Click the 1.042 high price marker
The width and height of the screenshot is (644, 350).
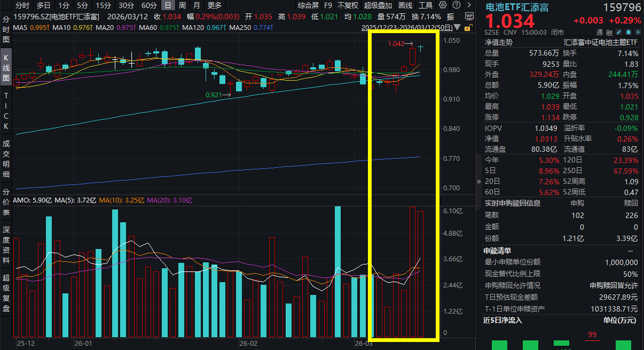coord(396,44)
